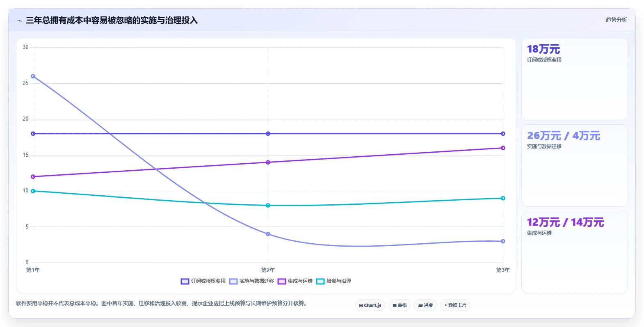644x327 pixels.
Task: Click the 第2年 x-axis label
Action: coord(268,270)
